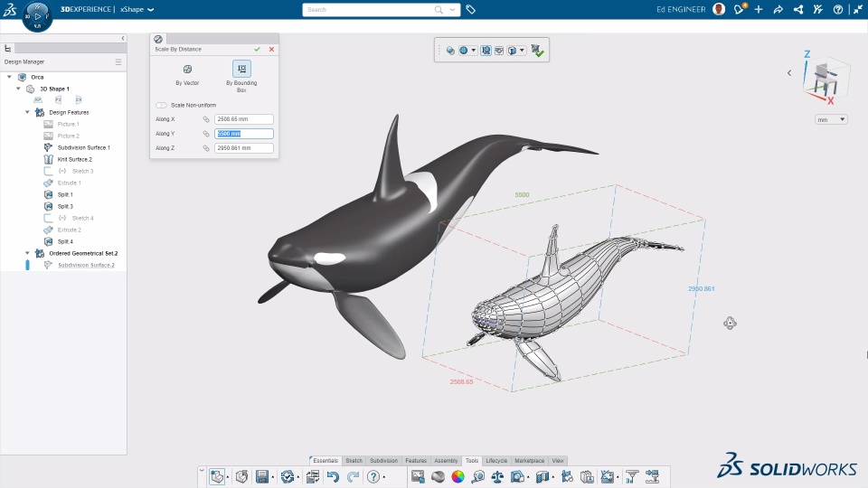Switch to the Lifecycle tab

[x=496, y=460]
